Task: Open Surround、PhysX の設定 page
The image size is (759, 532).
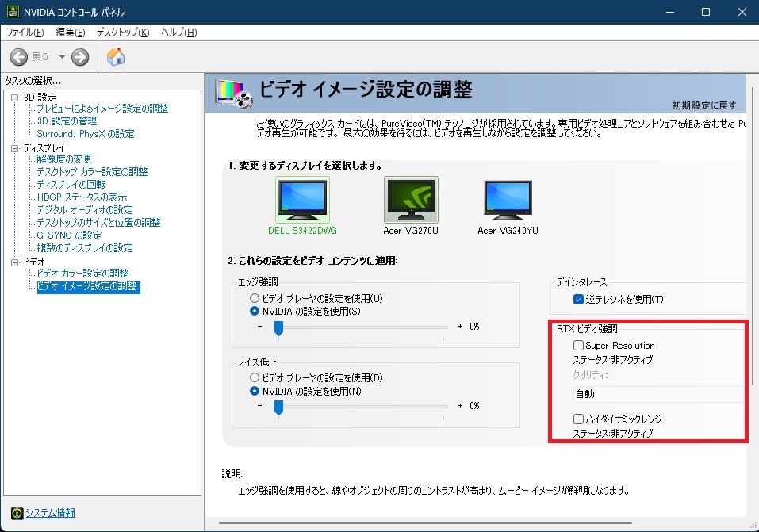Action: (x=86, y=134)
